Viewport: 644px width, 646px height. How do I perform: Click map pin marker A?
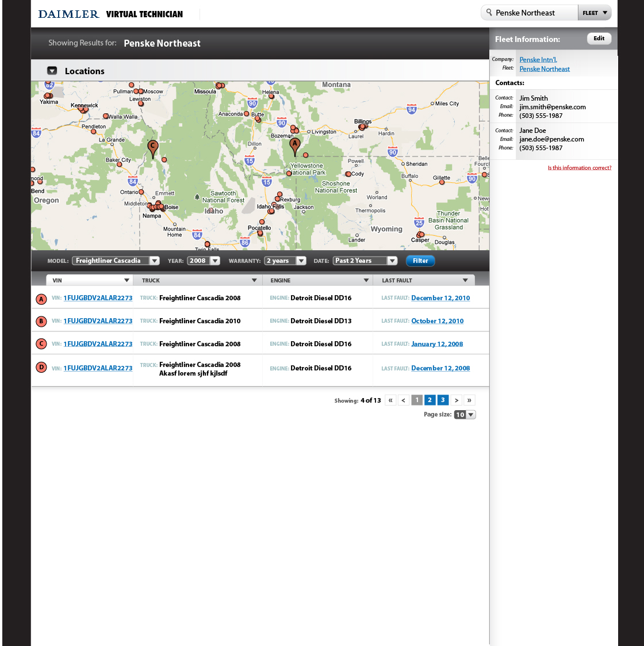pyautogui.click(x=295, y=146)
